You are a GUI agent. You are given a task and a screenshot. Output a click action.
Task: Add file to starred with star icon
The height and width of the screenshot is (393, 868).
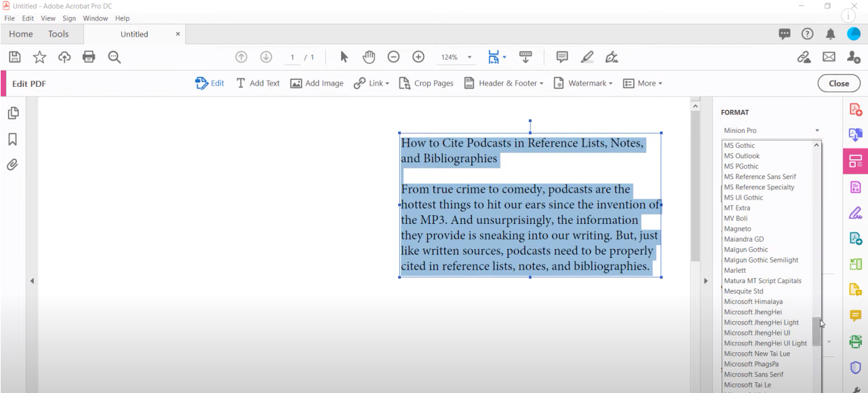pyautogui.click(x=39, y=58)
